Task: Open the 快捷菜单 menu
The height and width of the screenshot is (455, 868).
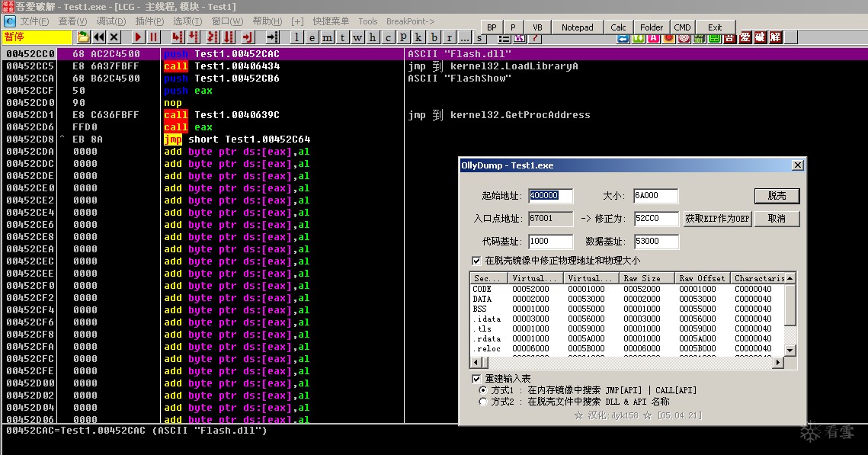Action: (x=331, y=21)
